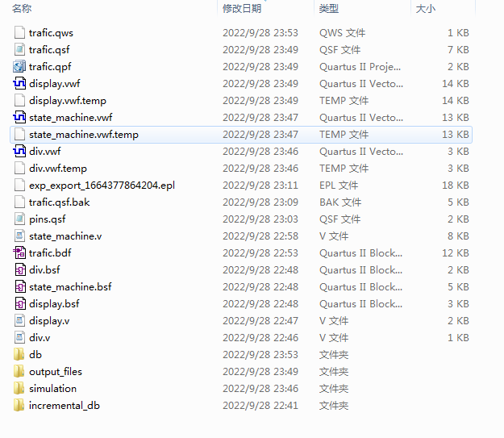The image size is (504, 438).
Task: Click Quartus II Proje... type cell
Action: tap(360, 67)
